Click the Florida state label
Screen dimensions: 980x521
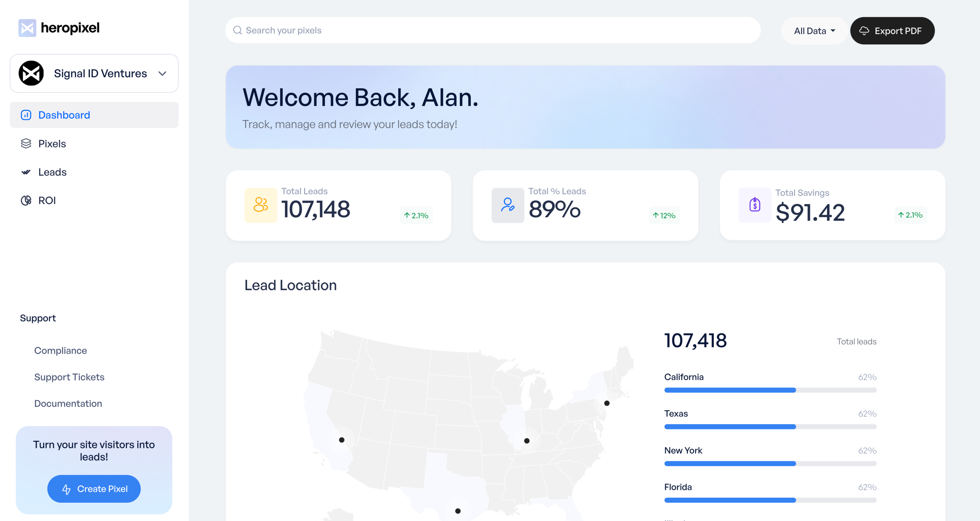click(678, 487)
